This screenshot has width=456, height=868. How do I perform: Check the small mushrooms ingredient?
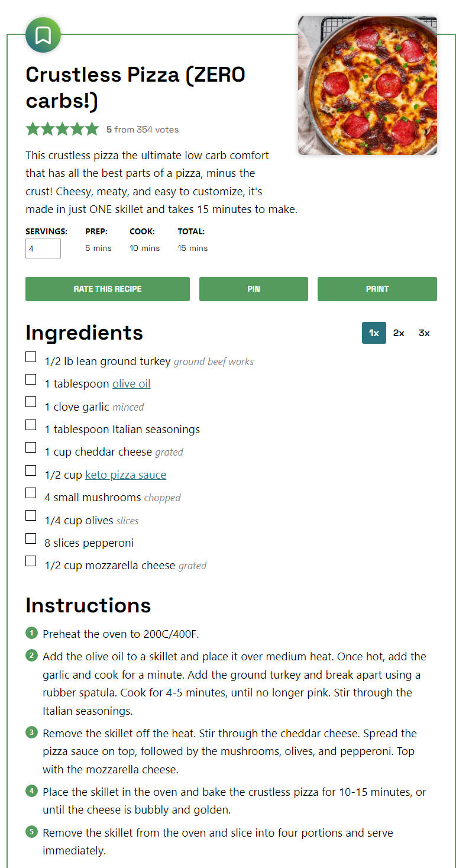pyautogui.click(x=31, y=493)
